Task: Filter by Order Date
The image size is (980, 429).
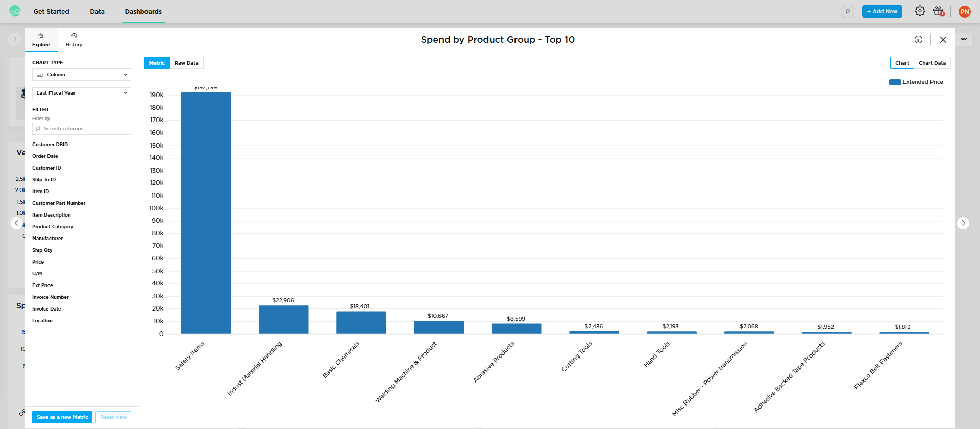Action: click(45, 156)
